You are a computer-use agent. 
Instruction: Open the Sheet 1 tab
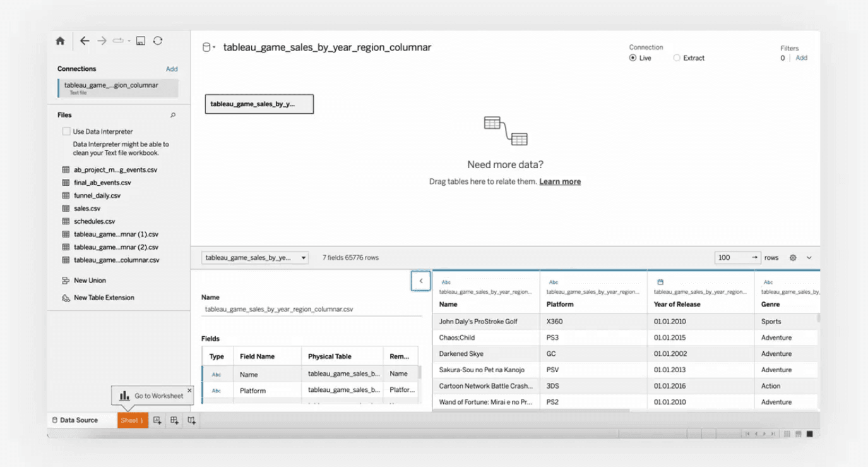coord(133,420)
